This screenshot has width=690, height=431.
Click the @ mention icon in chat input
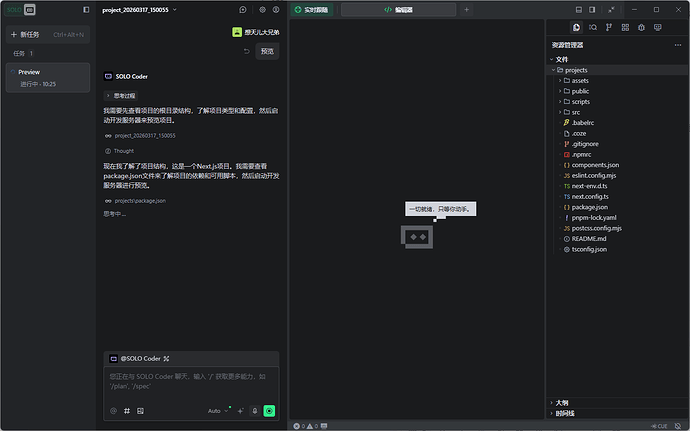pos(113,410)
